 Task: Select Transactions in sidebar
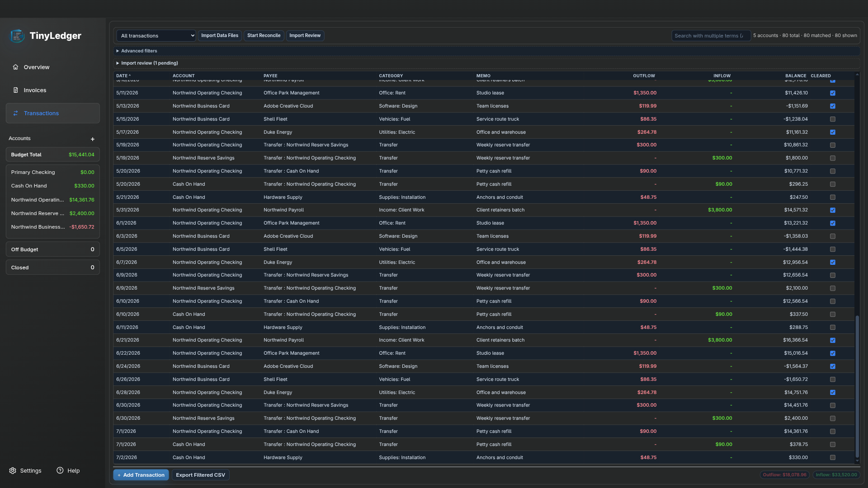[52, 113]
